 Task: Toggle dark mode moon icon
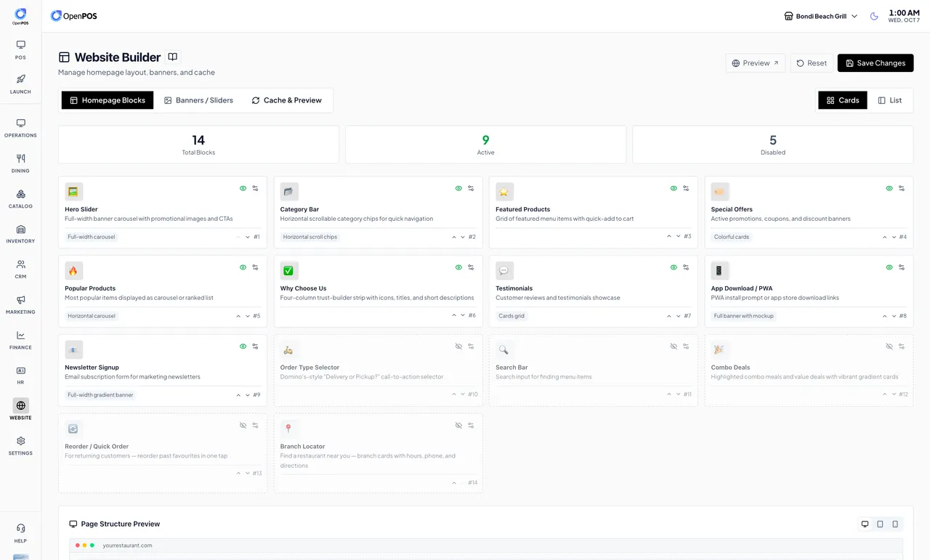[x=874, y=16]
